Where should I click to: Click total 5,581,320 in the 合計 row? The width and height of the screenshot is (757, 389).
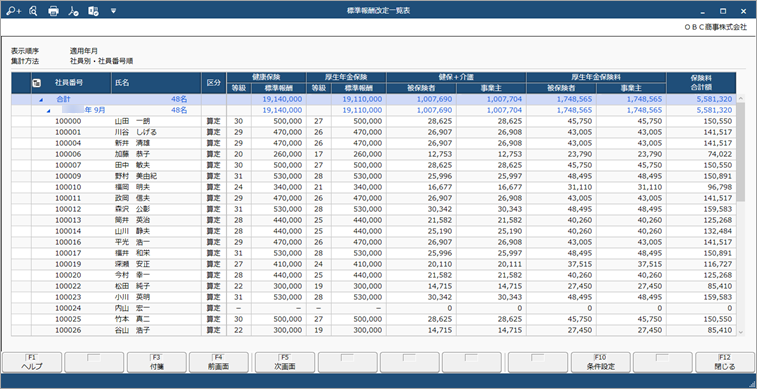pyautogui.click(x=716, y=99)
